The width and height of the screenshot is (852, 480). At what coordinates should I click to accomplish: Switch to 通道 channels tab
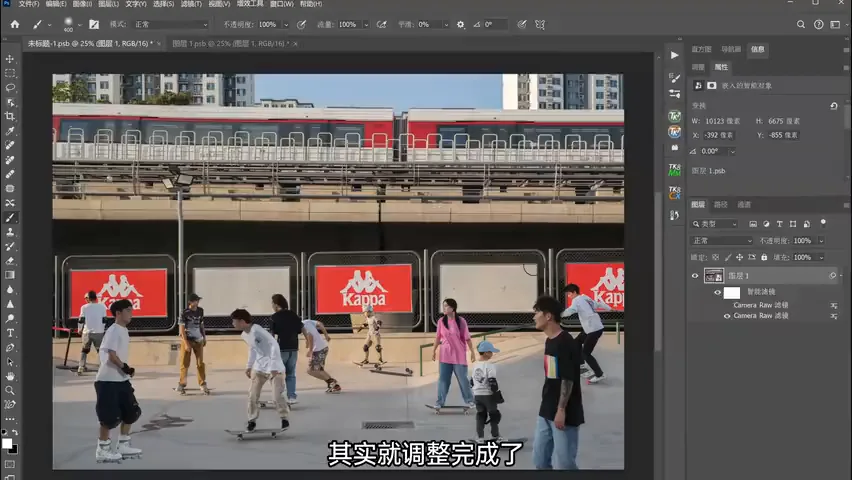[x=744, y=204]
